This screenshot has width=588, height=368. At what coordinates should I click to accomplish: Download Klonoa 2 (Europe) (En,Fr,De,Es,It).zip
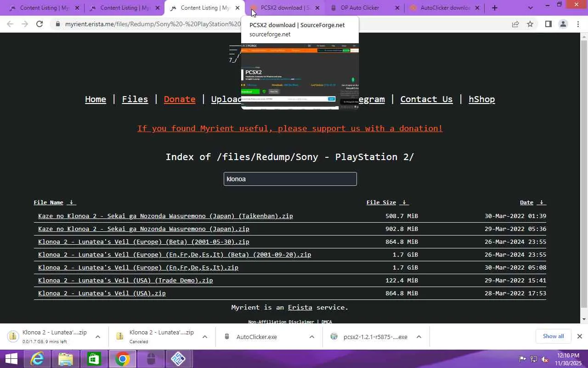pos(138,267)
